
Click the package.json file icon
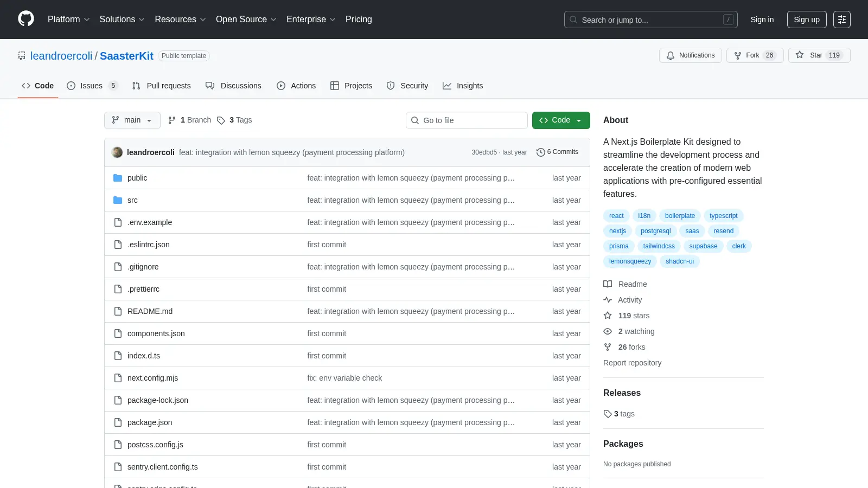[x=118, y=422]
